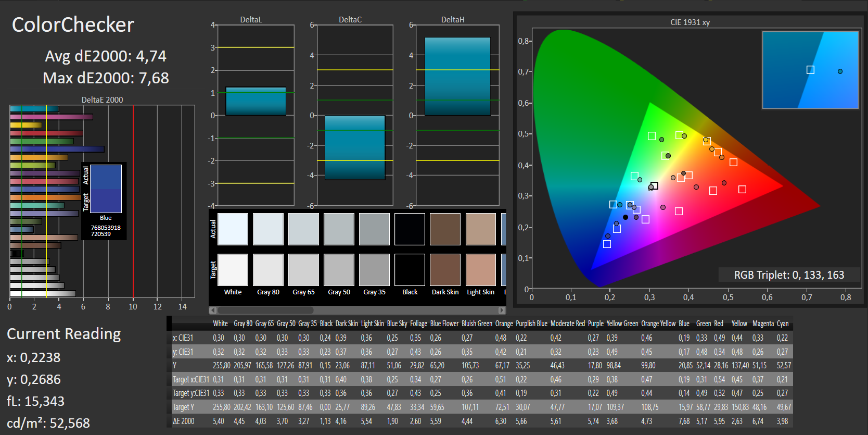Screen dimensions: 868x435
Task: Select the Target Gray 80 swatch
Action: pyautogui.click(x=268, y=270)
